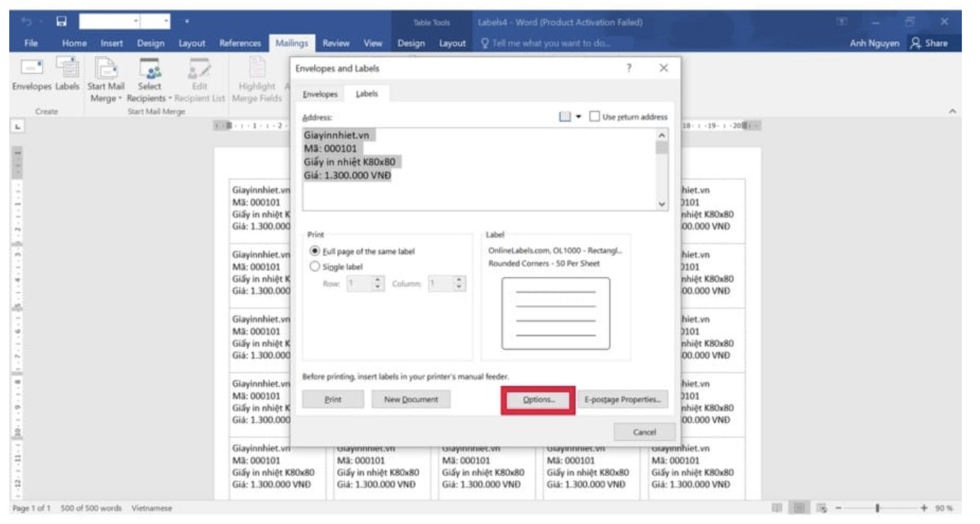Click inside the Address text box
980x524 pixels.
[x=478, y=169]
